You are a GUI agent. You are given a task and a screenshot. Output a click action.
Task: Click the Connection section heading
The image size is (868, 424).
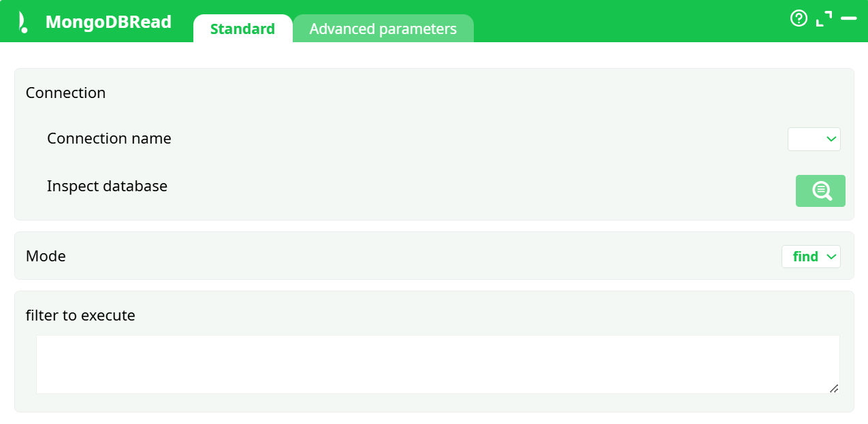(x=65, y=93)
